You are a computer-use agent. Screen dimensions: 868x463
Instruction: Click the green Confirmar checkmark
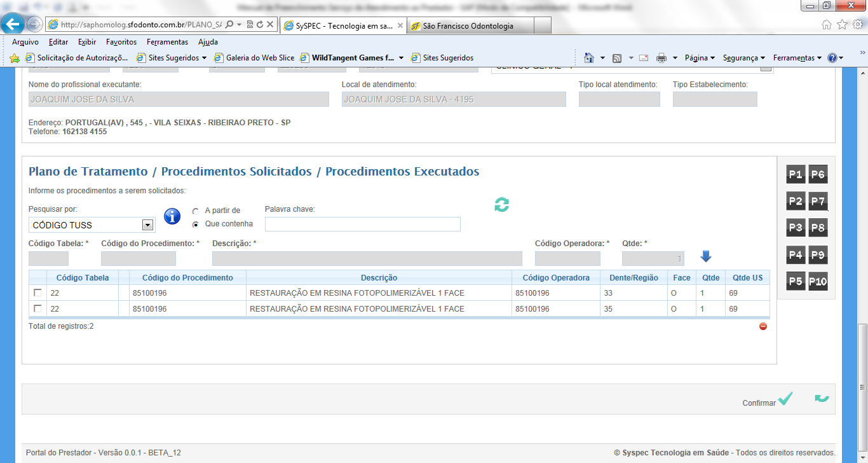[785, 398]
